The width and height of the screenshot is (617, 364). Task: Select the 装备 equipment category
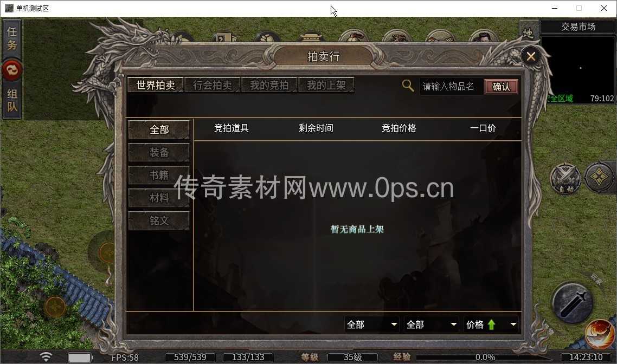(159, 153)
